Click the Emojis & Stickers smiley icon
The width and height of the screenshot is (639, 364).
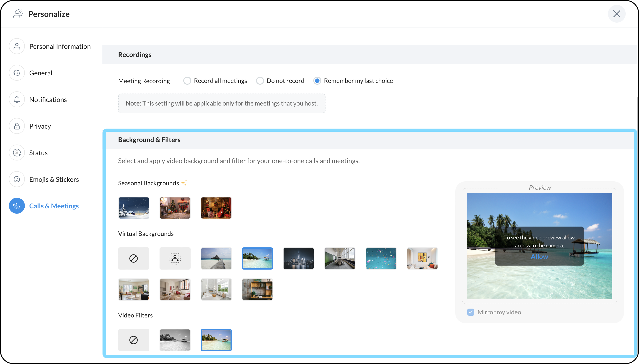tap(17, 179)
